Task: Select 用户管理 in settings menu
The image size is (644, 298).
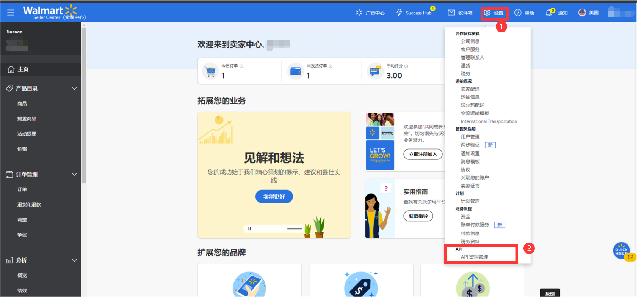Action: [x=470, y=137]
